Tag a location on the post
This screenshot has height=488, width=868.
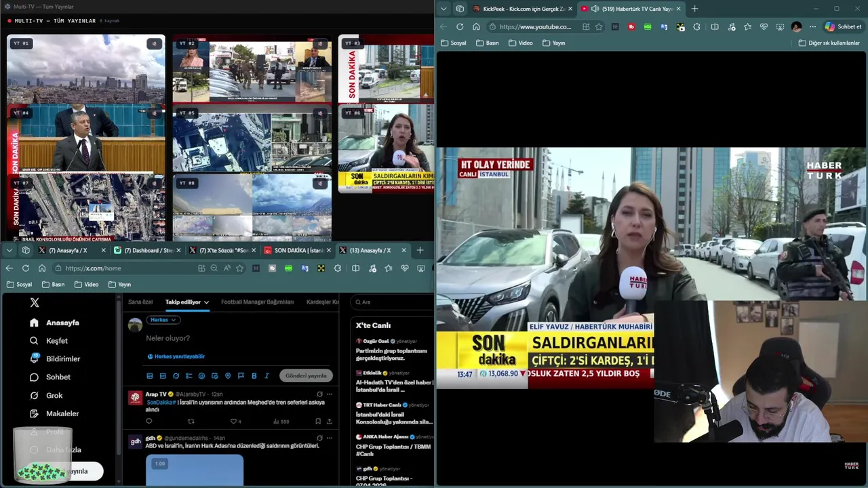tap(228, 375)
